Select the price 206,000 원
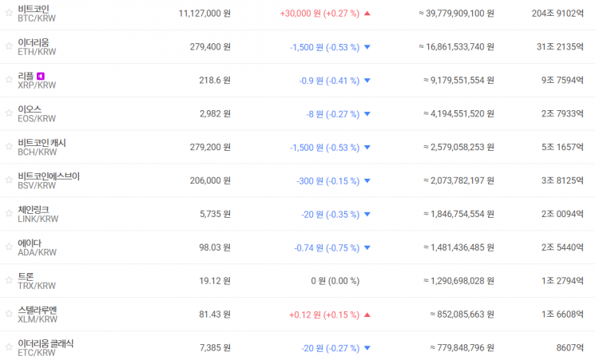Image resolution: width=595 pixels, height=364 pixels. click(x=210, y=180)
